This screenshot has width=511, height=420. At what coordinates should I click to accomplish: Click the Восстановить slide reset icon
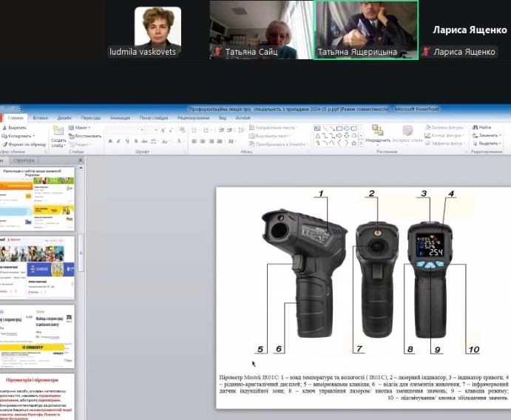click(72, 136)
